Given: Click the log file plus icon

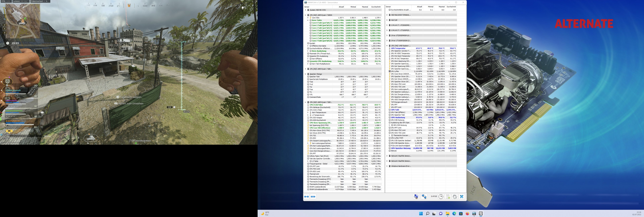Looking at the screenshot, I should [448, 197].
